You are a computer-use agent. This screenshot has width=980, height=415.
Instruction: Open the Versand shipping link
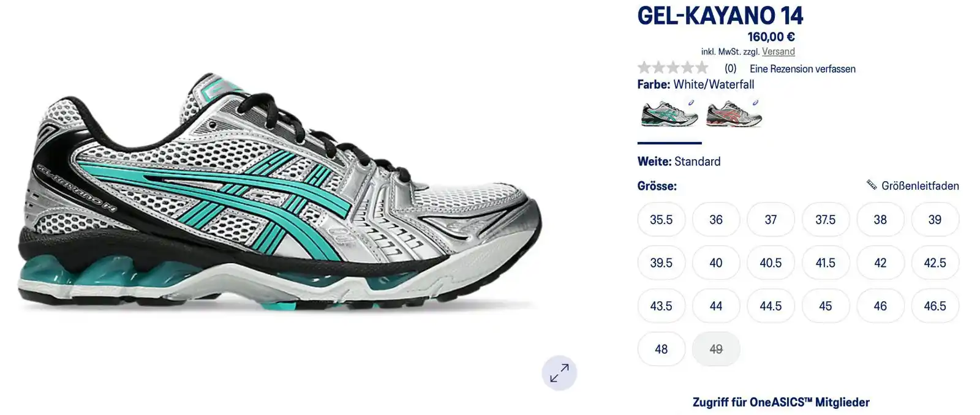(x=778, y=51)
